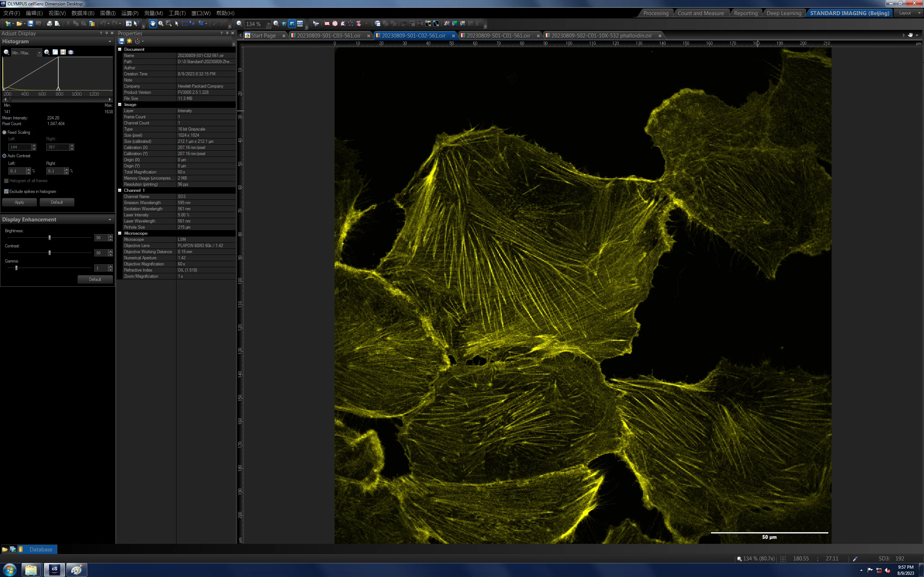Open the 测量(M) menu
This screenshot has width=924, height=577.
pos(153,13)
